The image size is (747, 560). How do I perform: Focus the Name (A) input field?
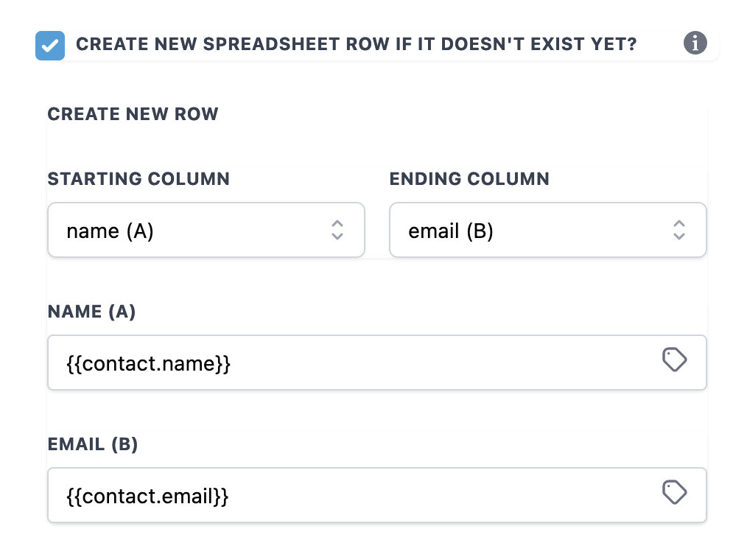click(x=377, y=363)
